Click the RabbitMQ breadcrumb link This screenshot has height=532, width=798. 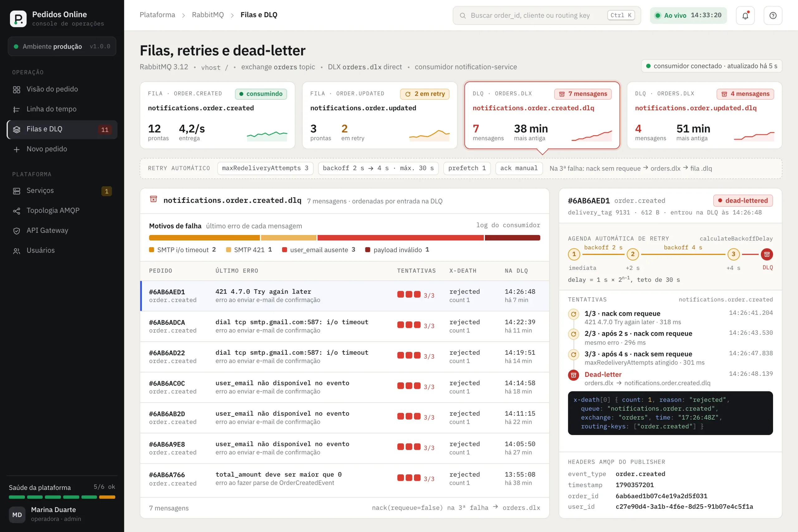pyautogui.click(x=208, y=15)
